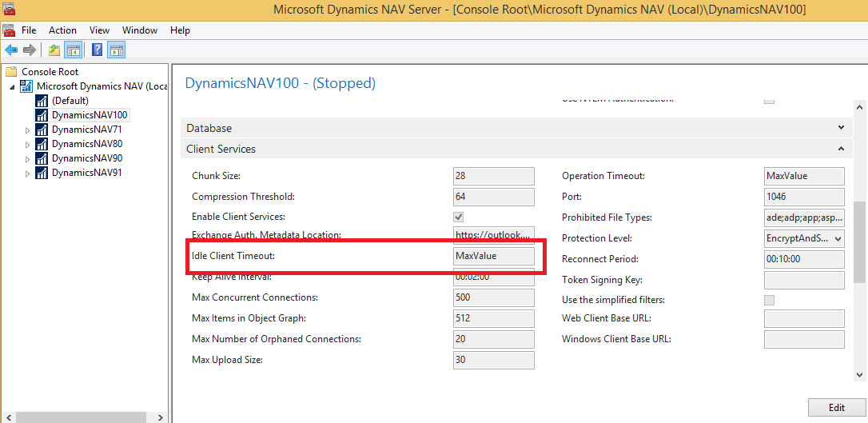Viewport: 868px width, 423px height.
Task: Select DynamicsNAV90 in the tree
Action: coord(87,158)
